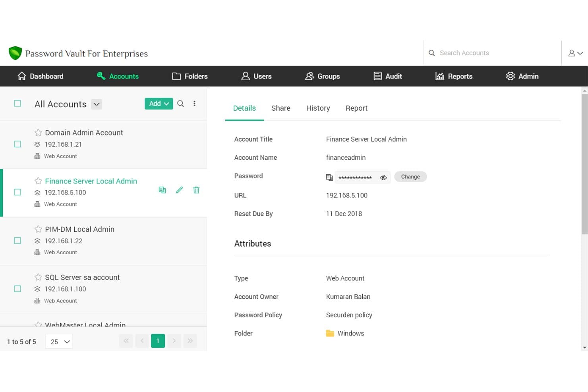Star the PIM-DM Local Admin account
The width and height of the screenshot is (588, 392).
pyautogui.click(x=38, y=229)
